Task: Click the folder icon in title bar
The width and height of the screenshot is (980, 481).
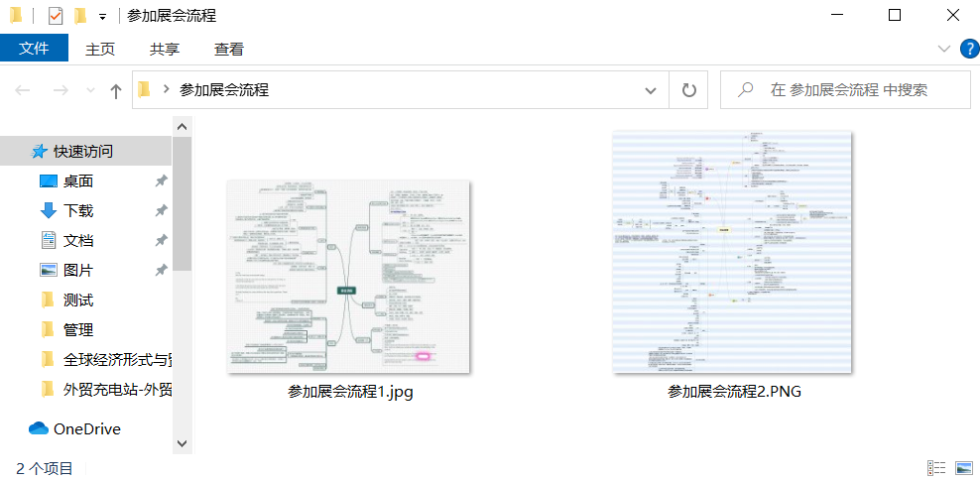Action: 16,16
